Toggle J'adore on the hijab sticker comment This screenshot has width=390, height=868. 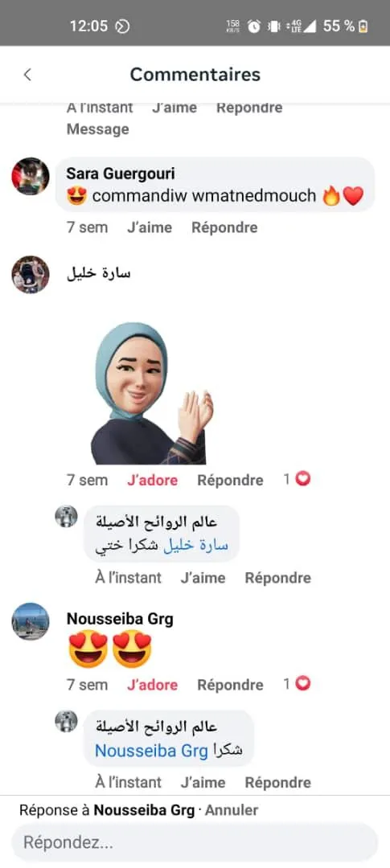tap(152, 480)
